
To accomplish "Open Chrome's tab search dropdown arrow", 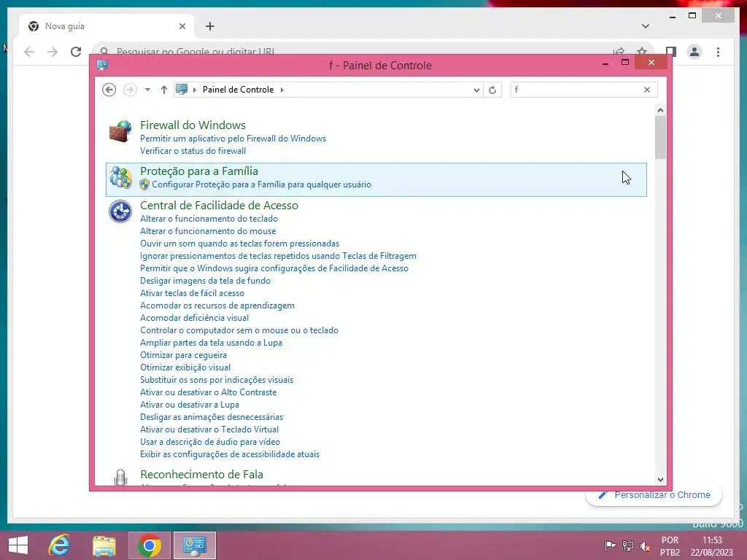I will point(645,26).
